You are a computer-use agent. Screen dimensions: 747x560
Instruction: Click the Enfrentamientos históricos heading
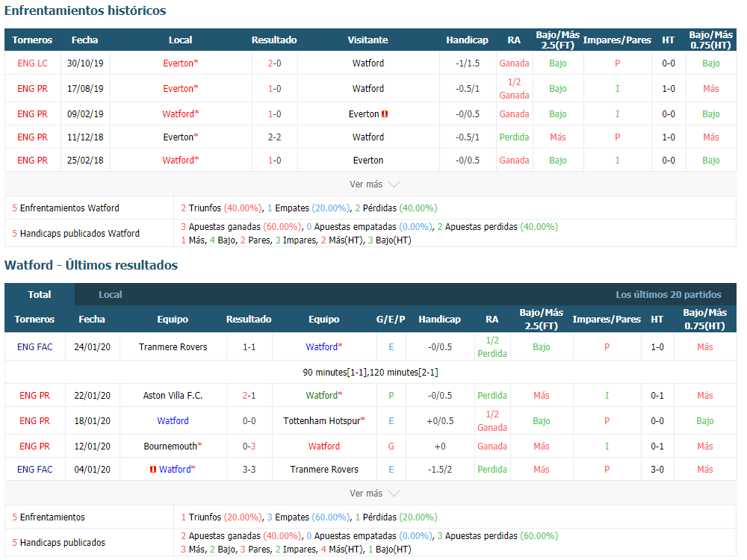coord(85,10)
